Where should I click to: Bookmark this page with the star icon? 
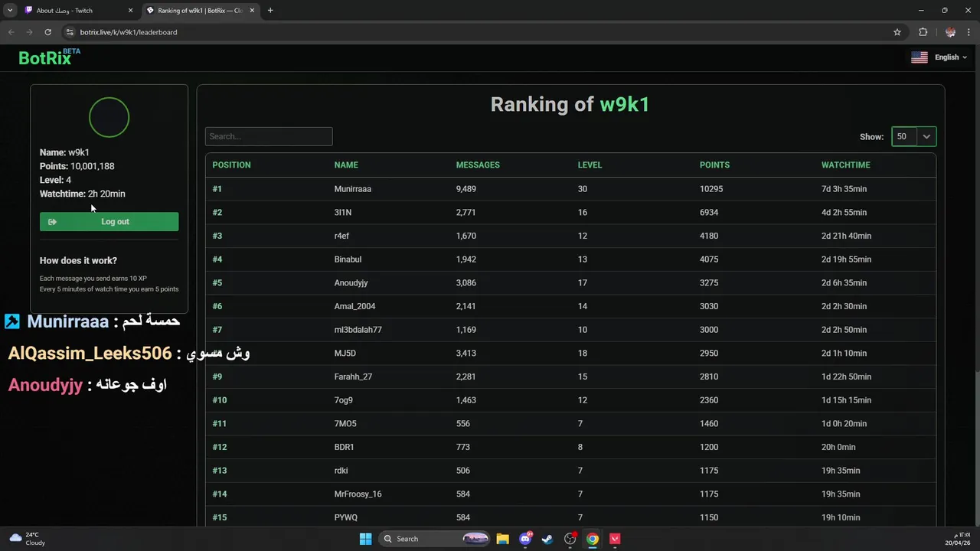[897, 32]
